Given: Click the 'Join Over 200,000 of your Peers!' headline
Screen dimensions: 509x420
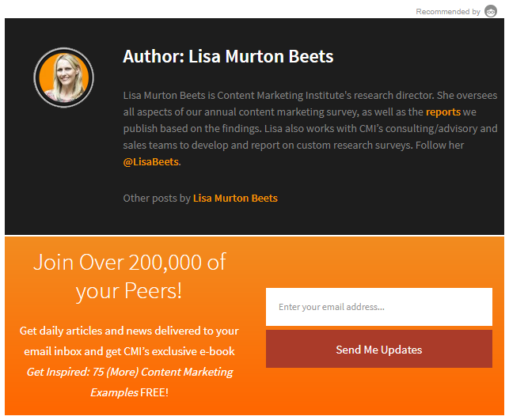Looking at the screenshot, I should click(x=129, y=276).
